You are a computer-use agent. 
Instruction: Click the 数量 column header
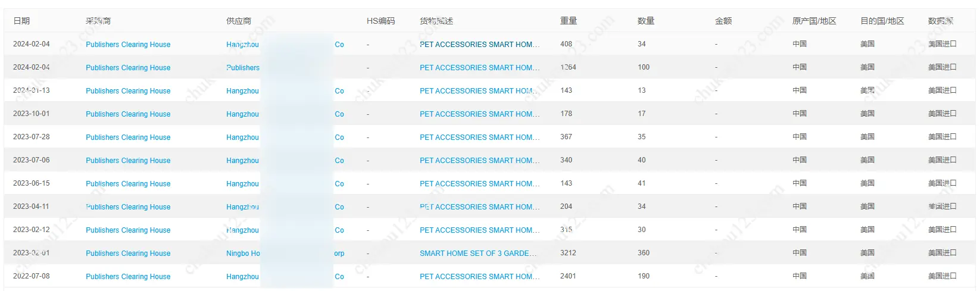click(x=646, y=21)
